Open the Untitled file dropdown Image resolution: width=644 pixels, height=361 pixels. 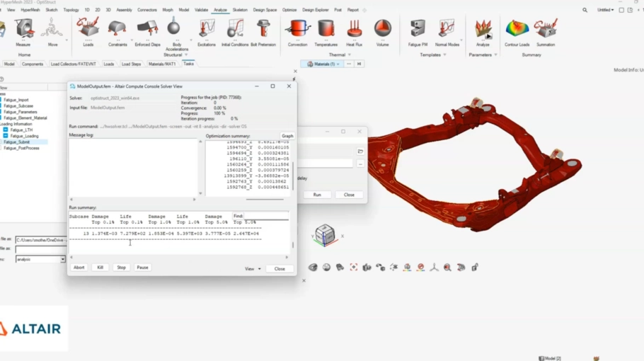pyautogui.click(x=606, y=10)
